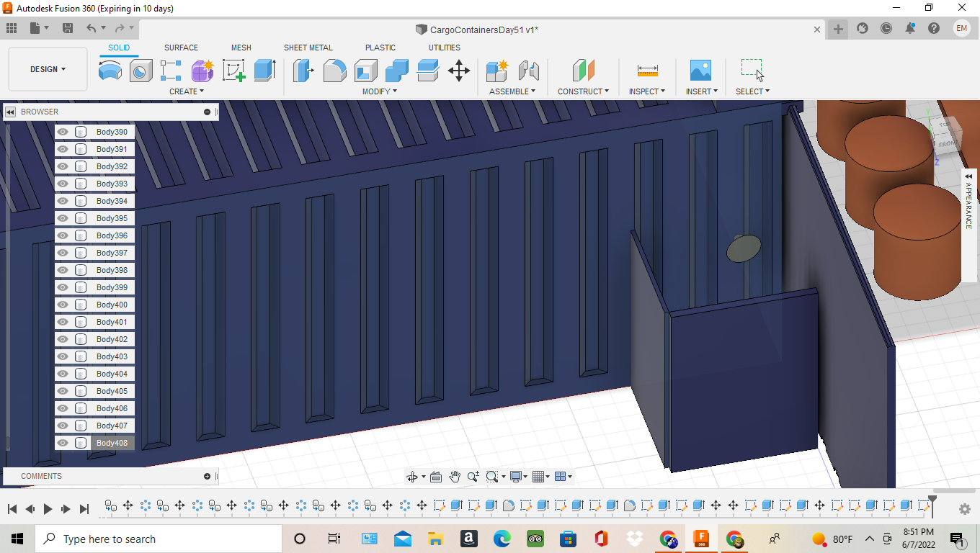This screenshot has width=980, height=553.
Task: Select the Move/Copy tool in Modify
Action: pos(459,71)
